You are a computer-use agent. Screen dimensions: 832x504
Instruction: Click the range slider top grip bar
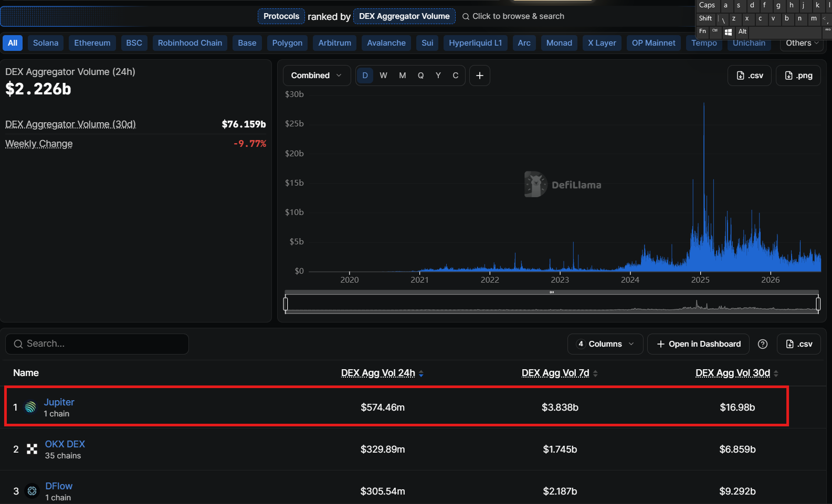552,292
